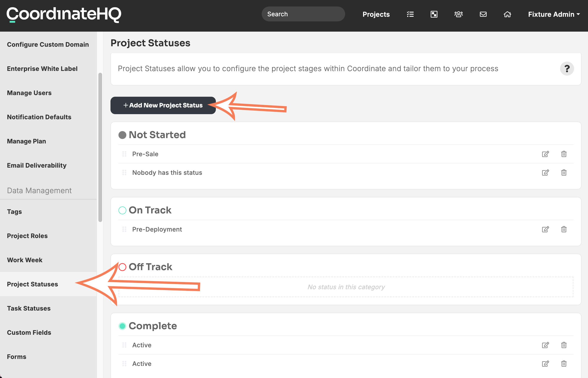The height and width of the screenshot is (378, 588).
Task: Click the sidebar vertical scrollbar
Action: point(100,147)
